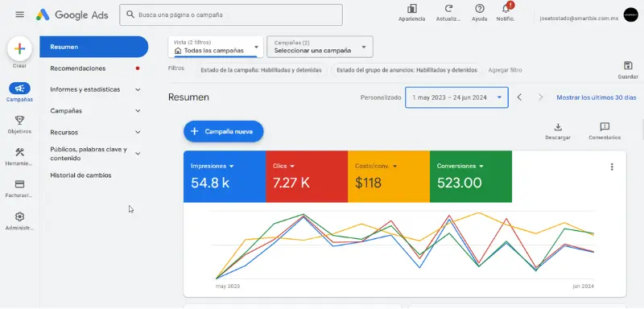Click the may 2023 axis label

pyautogui.click(x=228, y=286)
